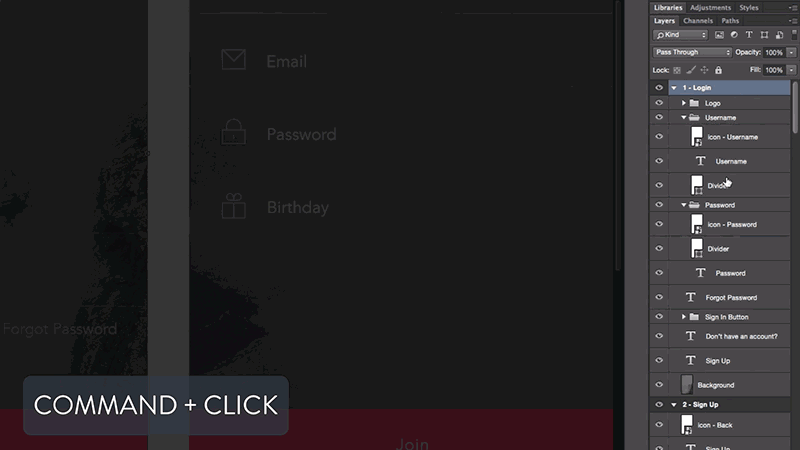Filter layers by smart object icon
800x450 pixels.
click(x=779, y=35)
